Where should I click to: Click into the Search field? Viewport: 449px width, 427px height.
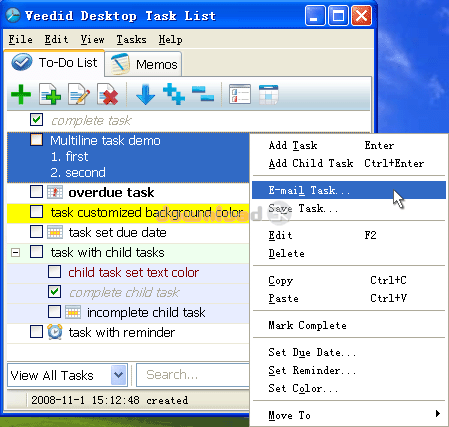pos(193,375)
